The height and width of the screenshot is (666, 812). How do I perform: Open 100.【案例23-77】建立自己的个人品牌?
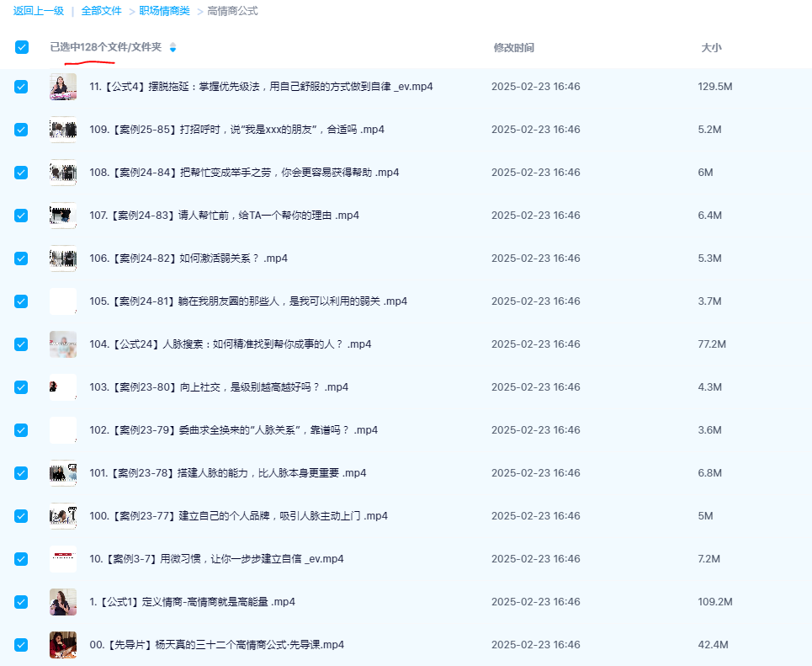coord(62,515)
